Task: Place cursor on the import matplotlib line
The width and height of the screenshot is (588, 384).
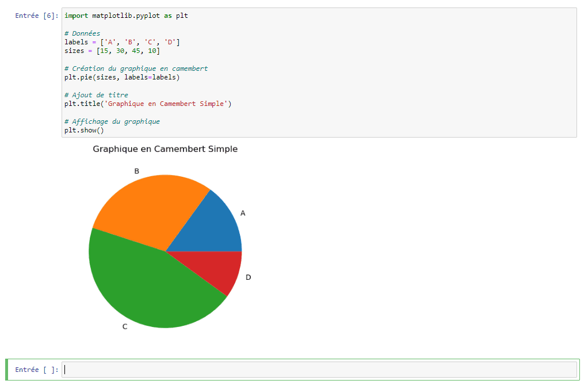Action: point(126,16)
